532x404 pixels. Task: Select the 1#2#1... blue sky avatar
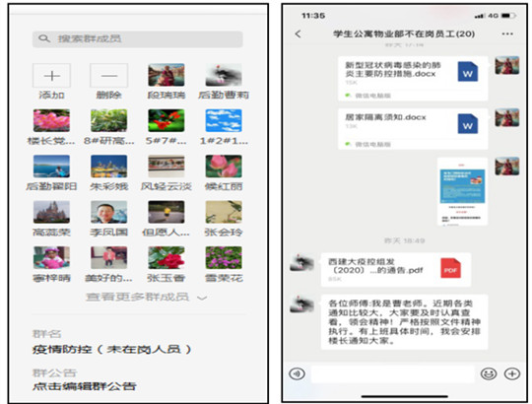224,120
